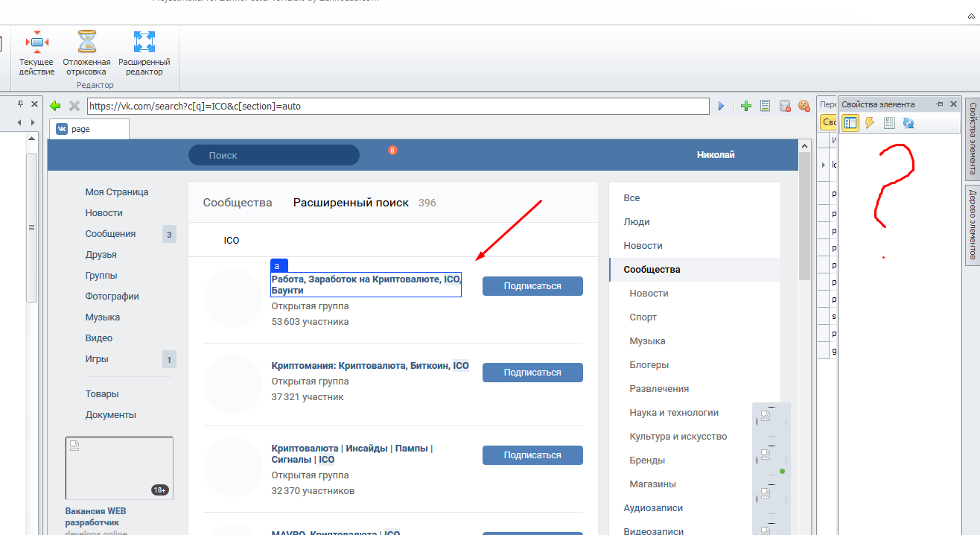Select the properties view icon in Свойства элемента
Viewport: 980px width, 535px height.
click(x=850, y=123)
